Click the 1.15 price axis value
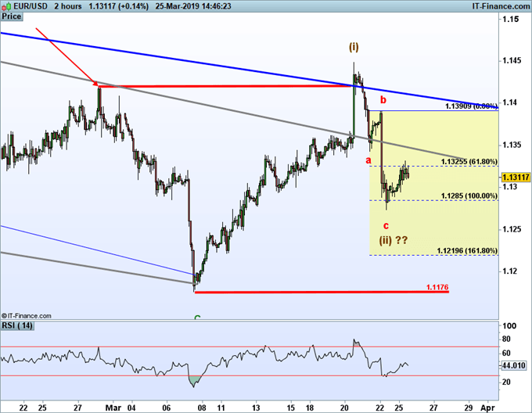This screenshot has height=413, width=532. click(x=511, y=19)
